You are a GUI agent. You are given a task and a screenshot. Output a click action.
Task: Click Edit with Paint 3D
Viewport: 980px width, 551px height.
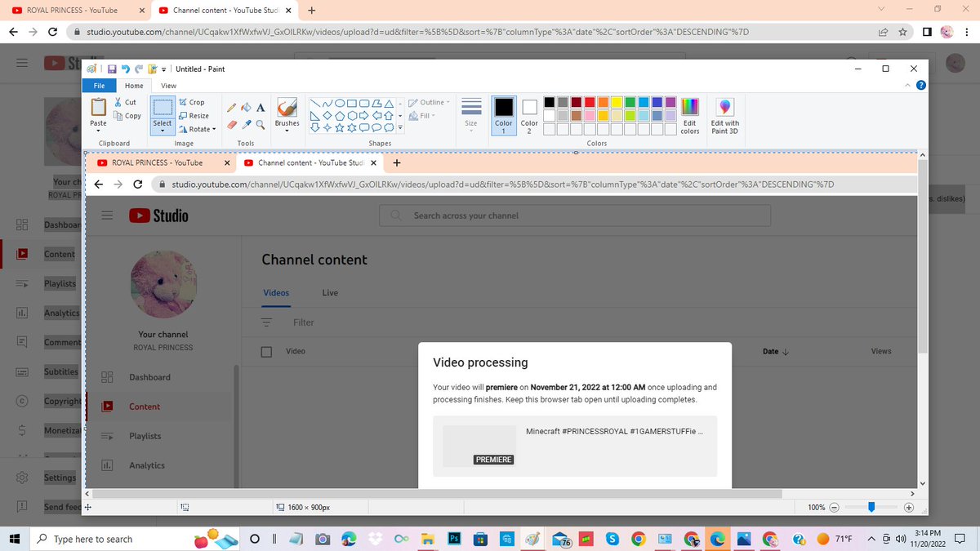[x=725, y=116]
